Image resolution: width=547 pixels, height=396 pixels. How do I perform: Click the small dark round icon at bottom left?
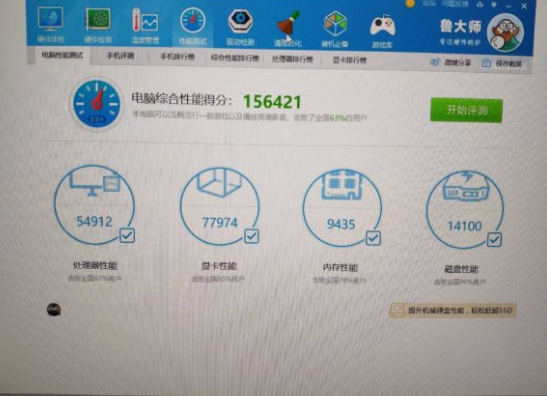point(54,309)
